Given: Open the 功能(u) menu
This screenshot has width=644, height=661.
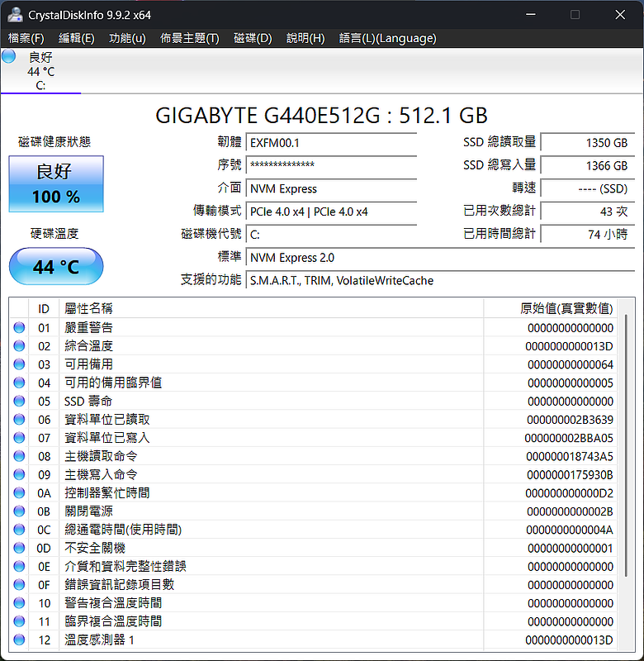Looking at the screenshot, I should coord(127,38).
